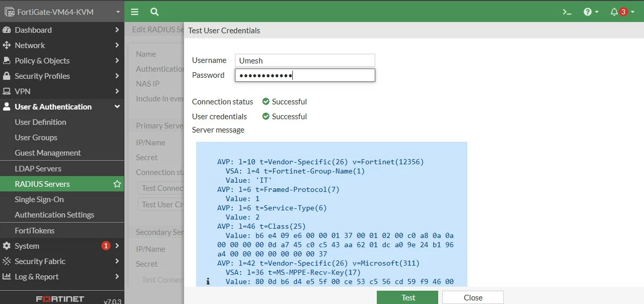Click the green Test button
Viewport: 644px width, 304px height.
(x=407, y=297)
